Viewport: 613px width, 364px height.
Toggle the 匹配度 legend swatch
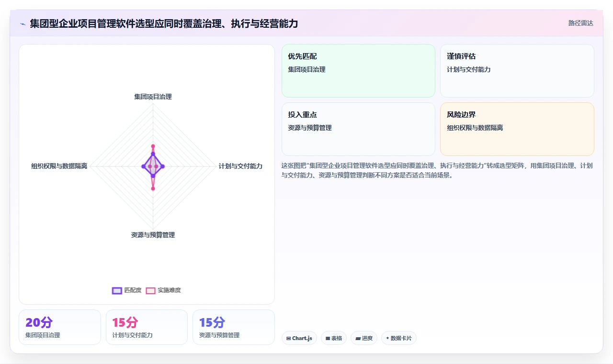click(117, 290)
